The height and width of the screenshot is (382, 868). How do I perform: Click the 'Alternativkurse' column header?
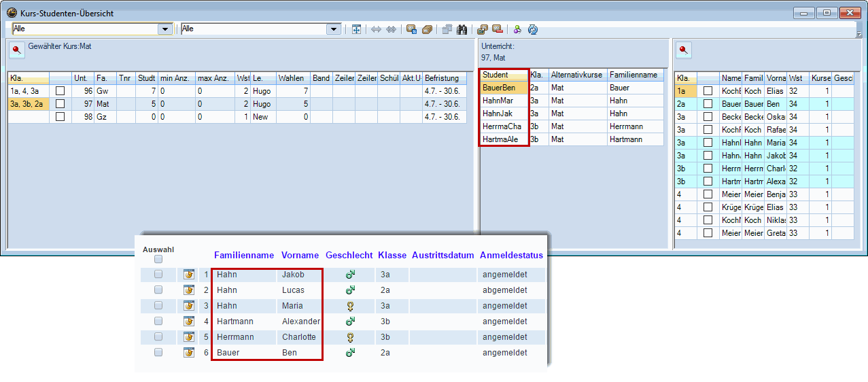pos(577,75)
